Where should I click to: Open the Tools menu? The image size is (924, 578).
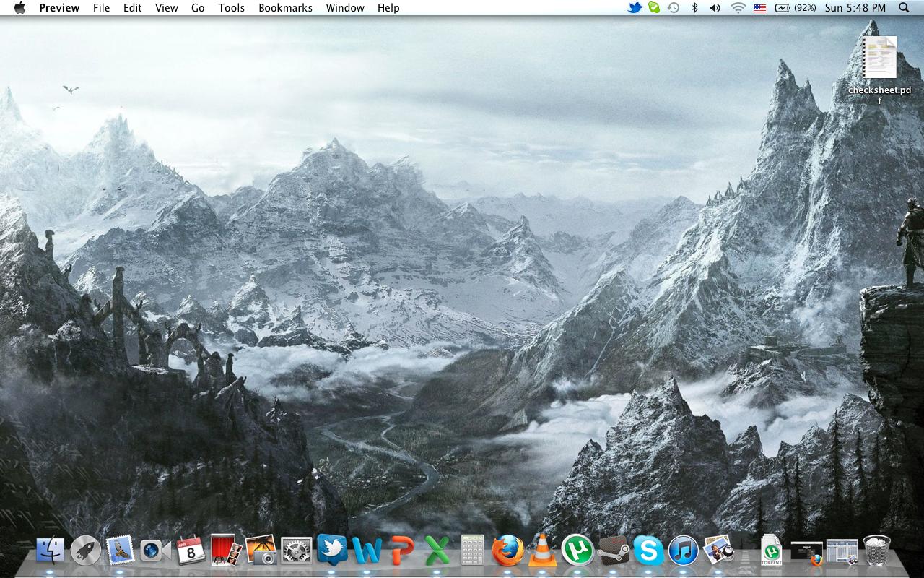tap(232, 8)
